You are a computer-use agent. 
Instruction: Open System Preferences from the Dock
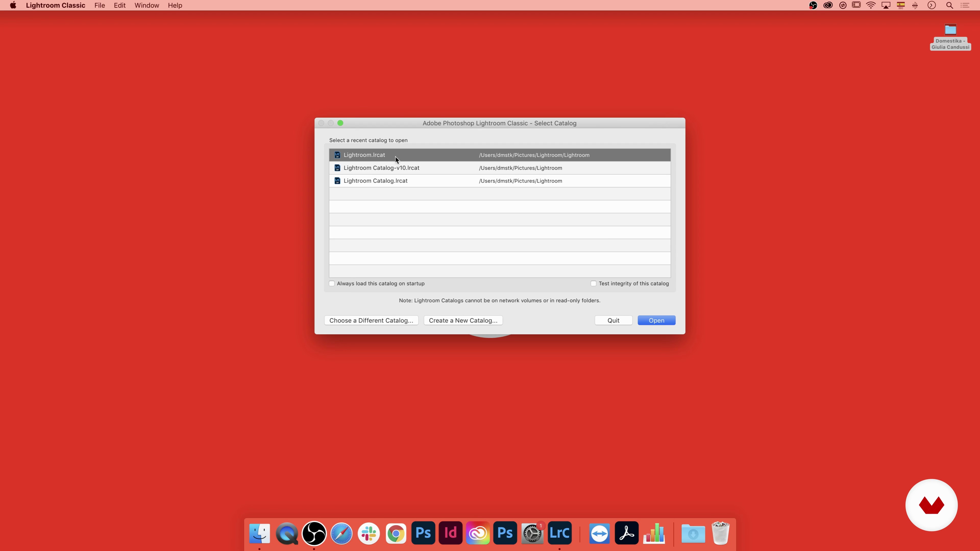(532, 533)
